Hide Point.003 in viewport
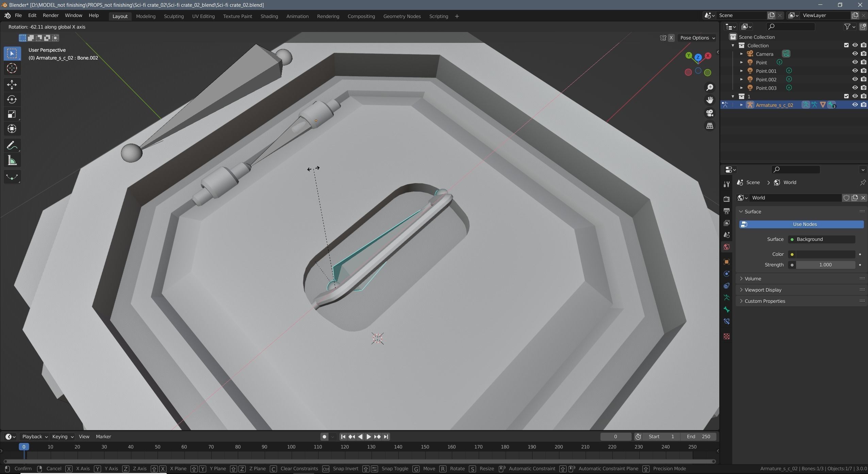 pyautogui.click(x=855, y=88)
